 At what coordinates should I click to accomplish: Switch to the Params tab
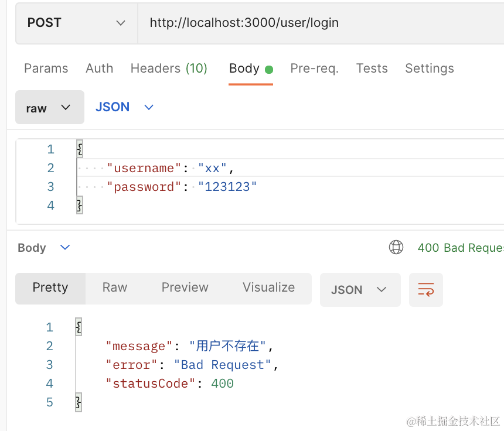(46, 69)
